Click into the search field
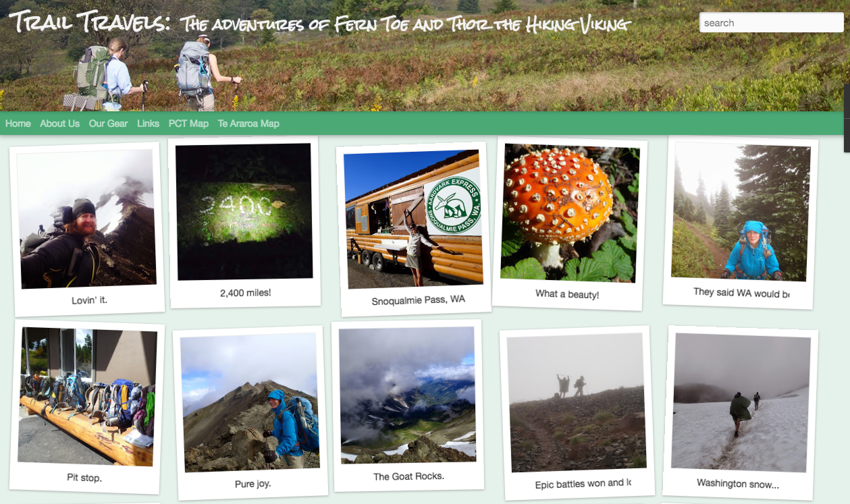Screen dimensions: 850x504 pos(771,22)
